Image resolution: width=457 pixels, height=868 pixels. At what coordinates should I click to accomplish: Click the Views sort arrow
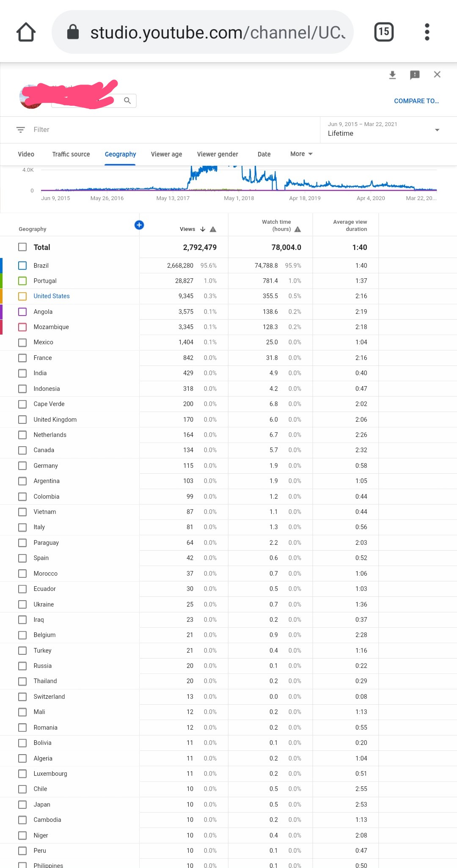point(203,229)
